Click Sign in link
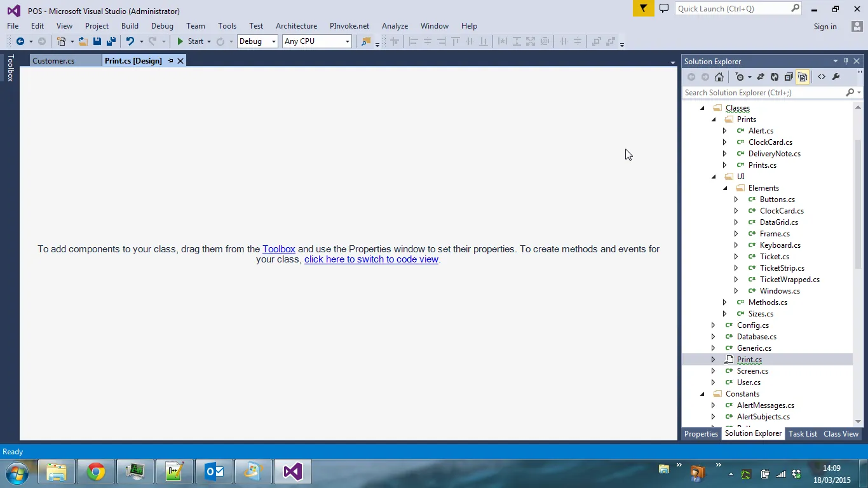868x488 pixels. point(825,27)
